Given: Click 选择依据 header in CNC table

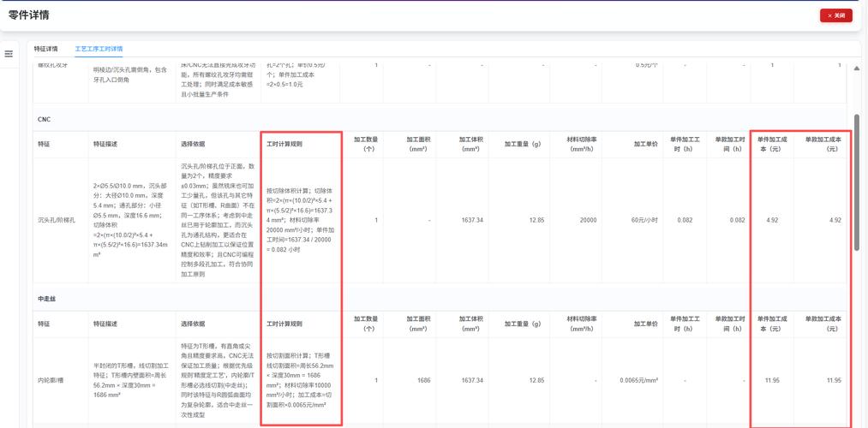Looking at the screenshot, I should point(193,144).
